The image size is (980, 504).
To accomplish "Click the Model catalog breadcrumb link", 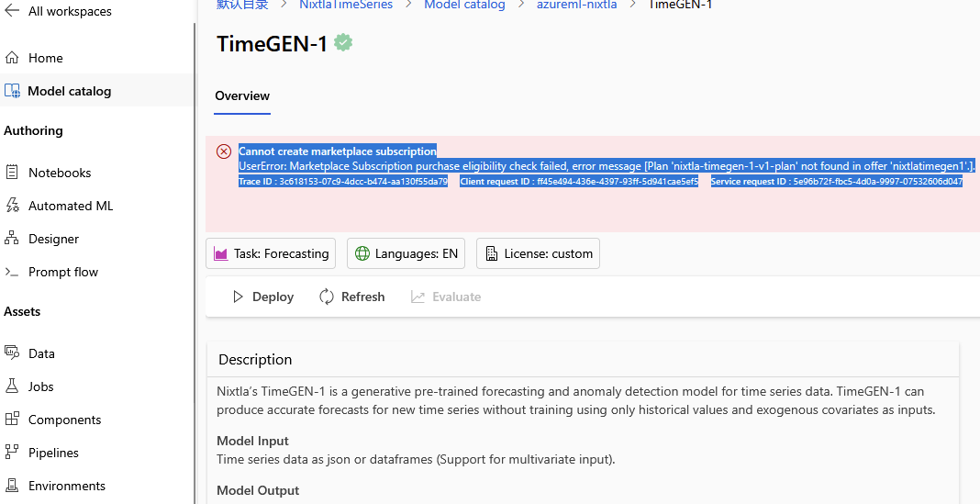I will [464, 5].
